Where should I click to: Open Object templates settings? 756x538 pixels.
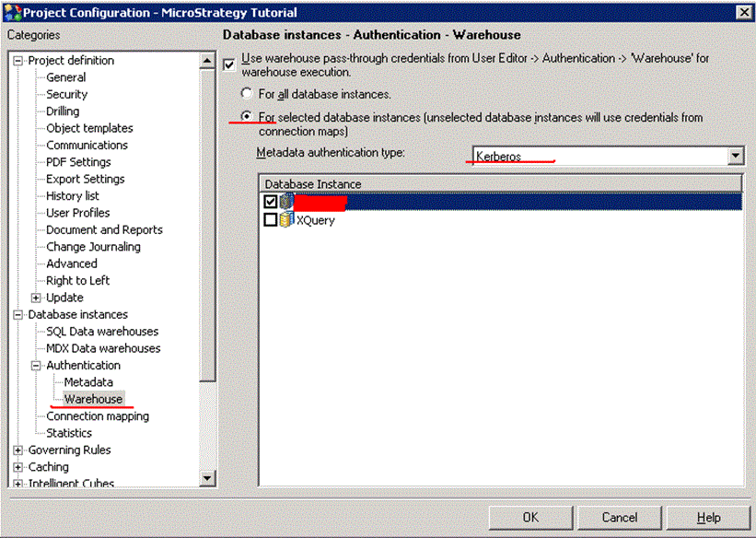pos(89,128)
